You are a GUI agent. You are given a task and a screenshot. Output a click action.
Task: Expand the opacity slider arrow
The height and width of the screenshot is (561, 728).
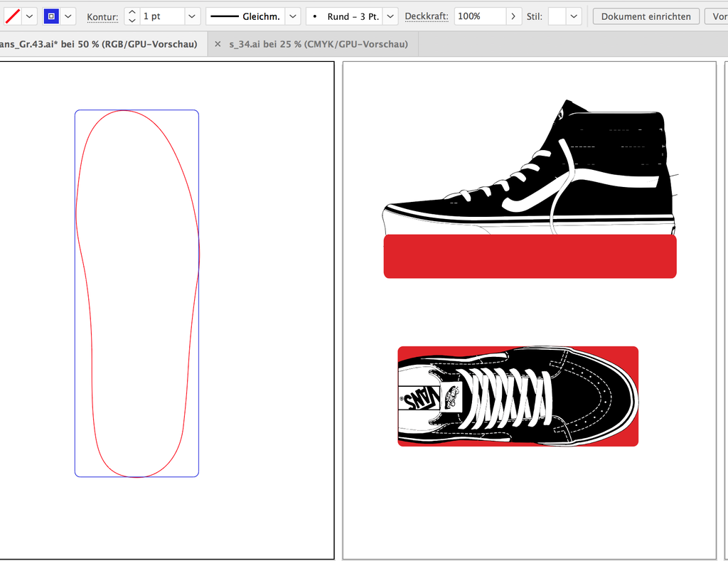pos(513,16)
